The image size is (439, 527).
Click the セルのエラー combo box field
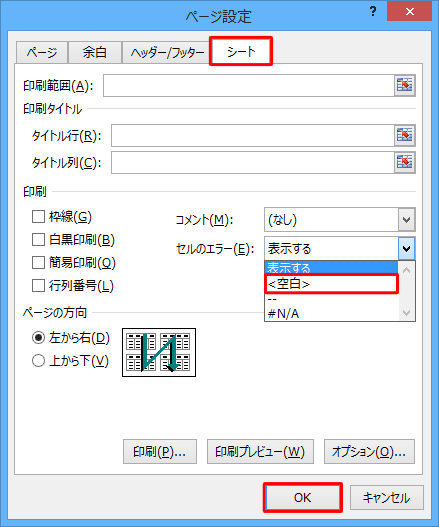(x=331, y=249)
